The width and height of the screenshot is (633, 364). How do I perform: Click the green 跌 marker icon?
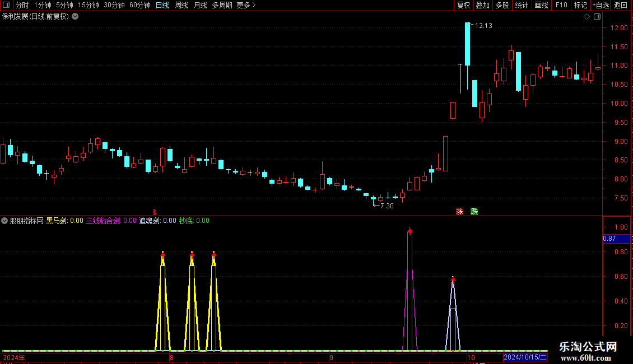pyautogui.click(x=474, y=212)
